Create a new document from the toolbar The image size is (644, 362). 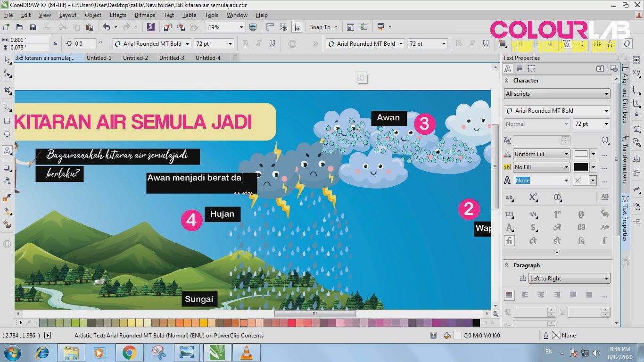point(6,27)
